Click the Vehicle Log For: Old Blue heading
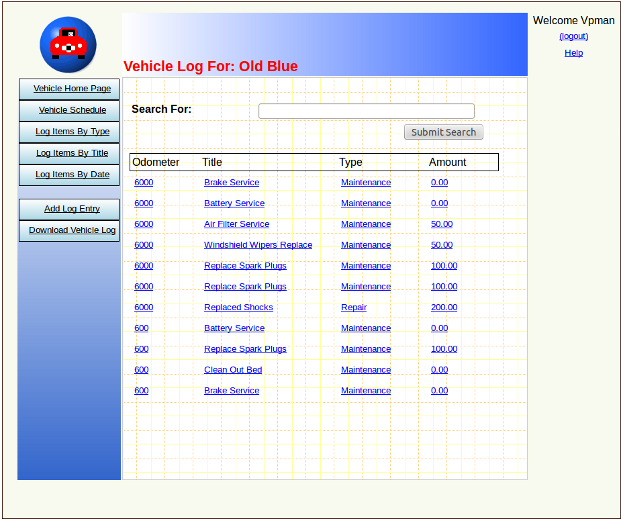 pos(210,66)
